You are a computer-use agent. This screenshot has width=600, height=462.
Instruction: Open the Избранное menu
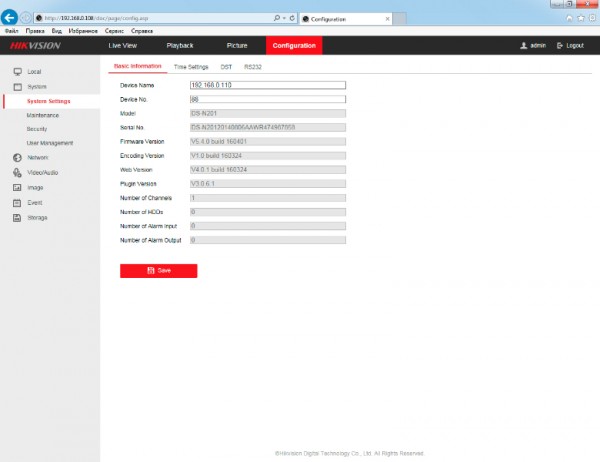click(83, 31)
